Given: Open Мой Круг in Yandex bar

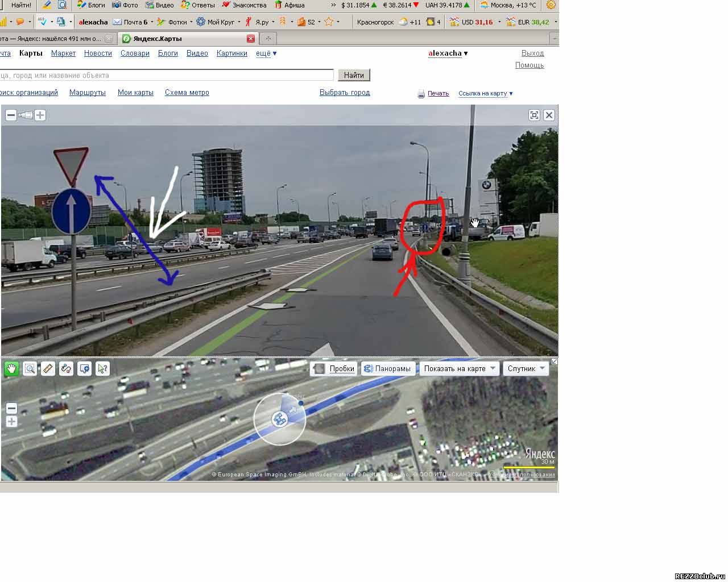Looking at the screenshot, I should click(216, 22).
